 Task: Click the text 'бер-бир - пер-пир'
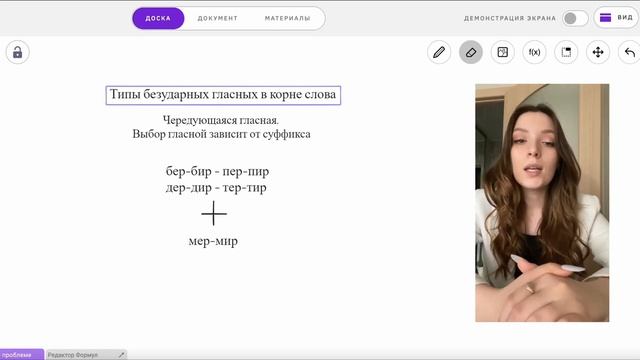[x=217, y=171]
